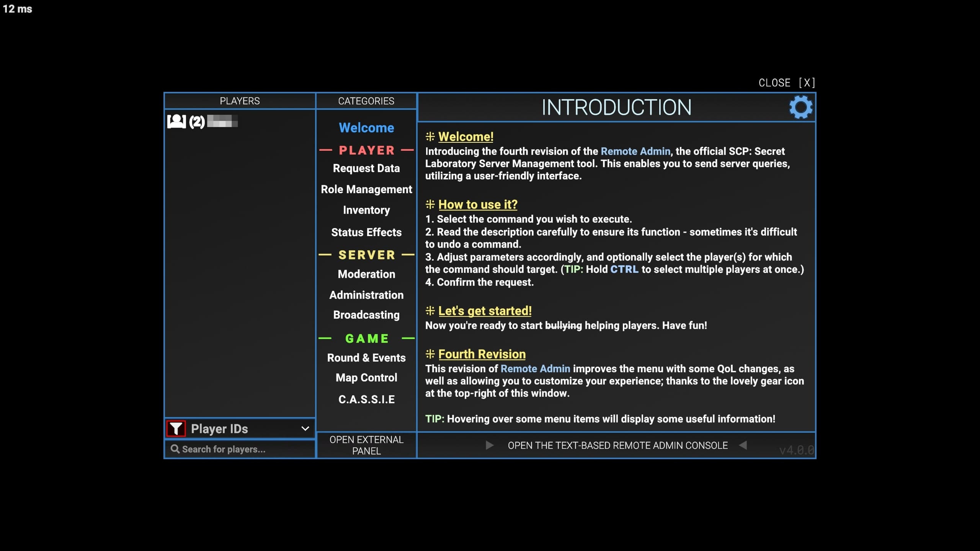
Task: Click the Remote Admin link in Fourth Revision
Action: 535,369
